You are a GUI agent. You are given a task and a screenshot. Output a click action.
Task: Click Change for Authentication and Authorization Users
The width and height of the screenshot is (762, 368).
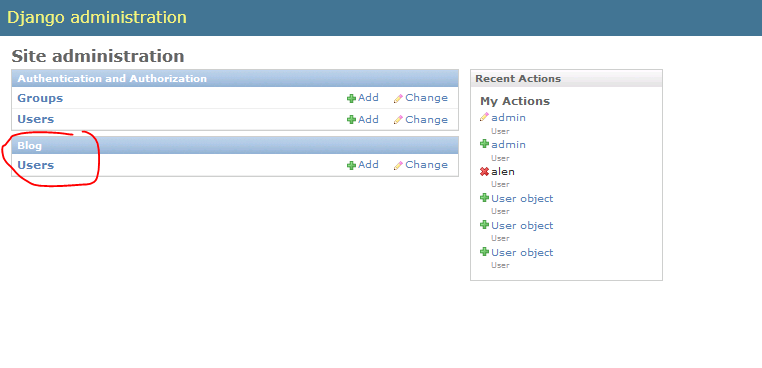[x=426, y=120]
